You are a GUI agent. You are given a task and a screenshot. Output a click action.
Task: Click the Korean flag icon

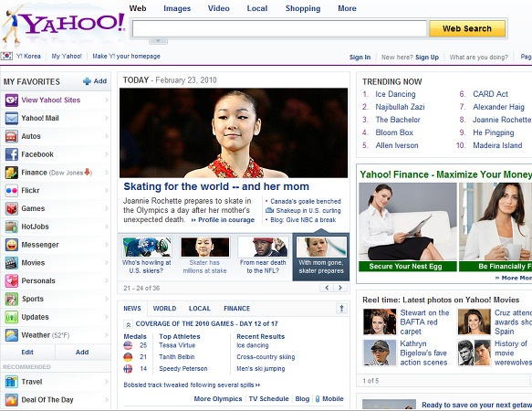[6, 56]
